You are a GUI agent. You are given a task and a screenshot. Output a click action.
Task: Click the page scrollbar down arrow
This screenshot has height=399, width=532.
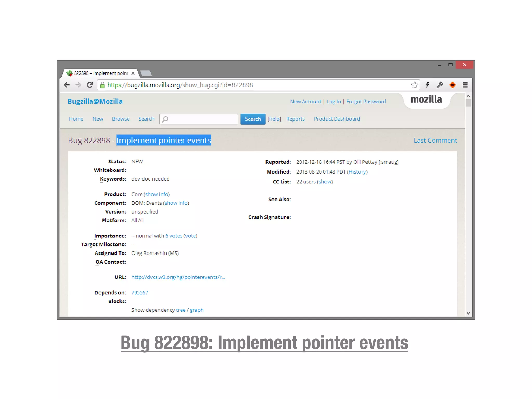468,313
